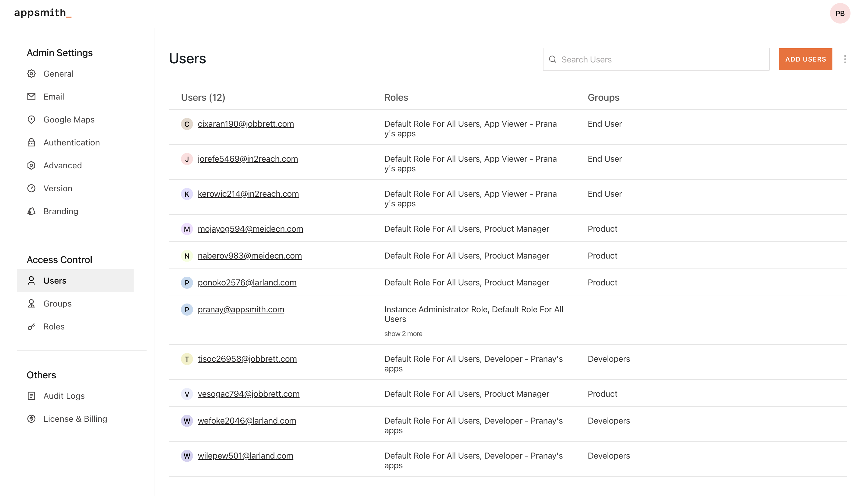
Task: Click the Roles key icon
Action: (x=31, y=326)
